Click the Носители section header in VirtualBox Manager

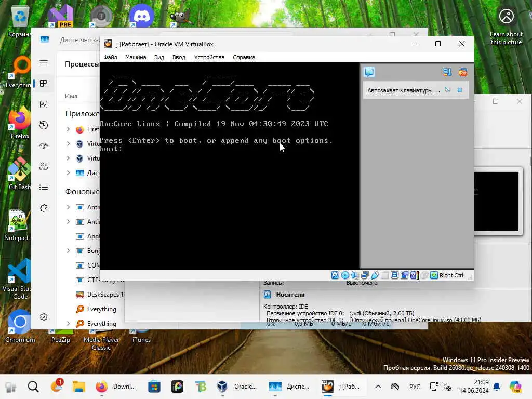point(290,295)
